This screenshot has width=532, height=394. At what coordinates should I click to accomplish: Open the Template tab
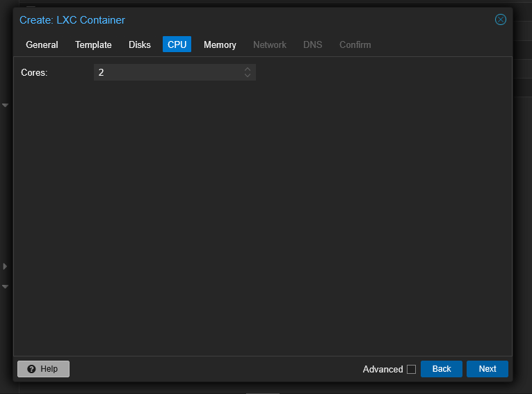[93, 44]
